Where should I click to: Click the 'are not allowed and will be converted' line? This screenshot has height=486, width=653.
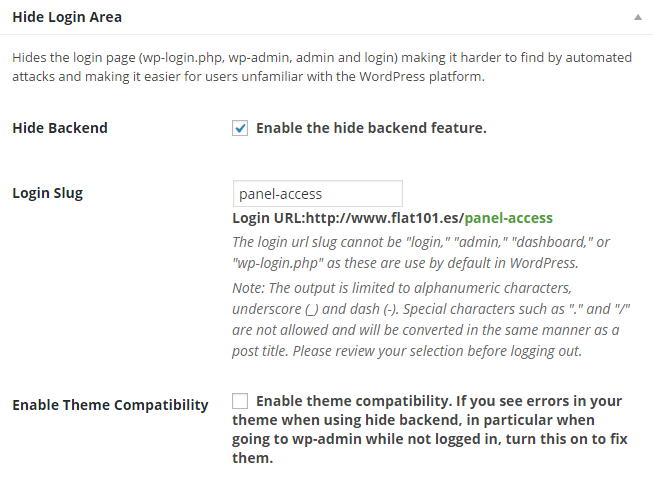[425, 330]
